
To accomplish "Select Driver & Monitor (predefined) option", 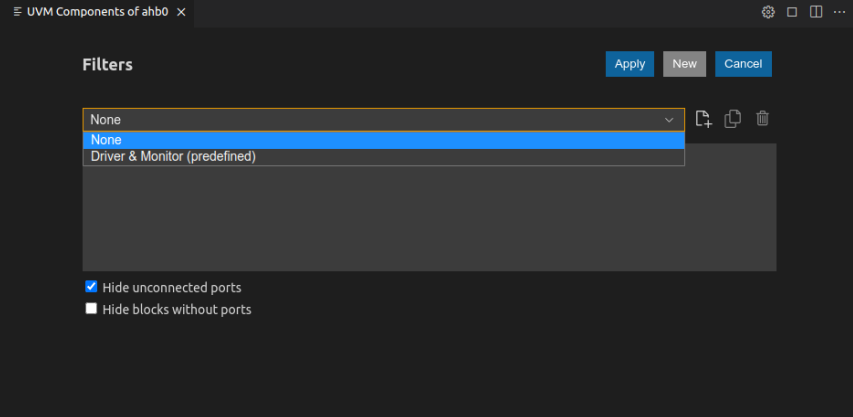I will pos(174,157).
